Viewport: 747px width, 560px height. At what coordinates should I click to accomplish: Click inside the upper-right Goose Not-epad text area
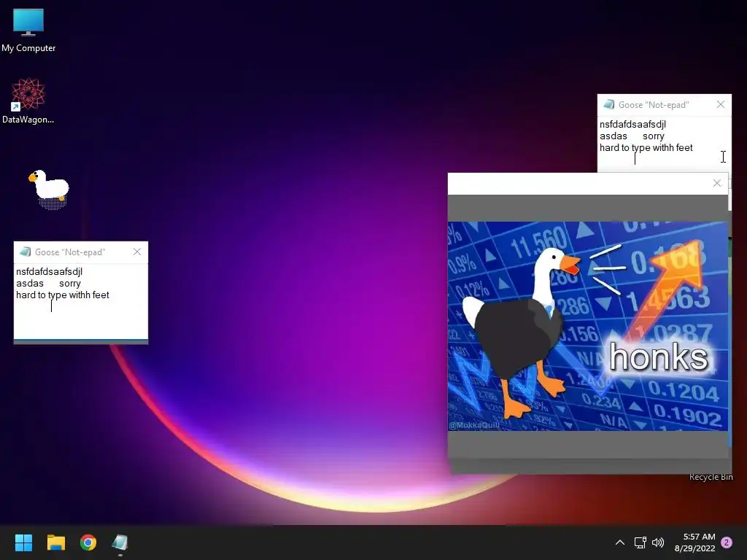point(664,144)
